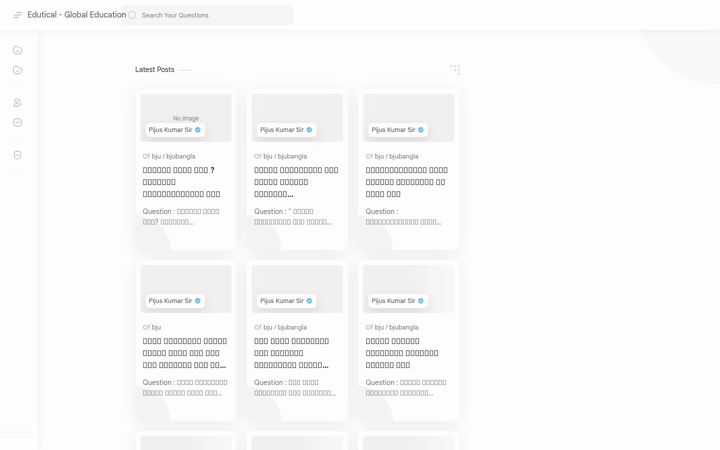Open the topmost folder icon in the sidebar

(x=17, y=50)
